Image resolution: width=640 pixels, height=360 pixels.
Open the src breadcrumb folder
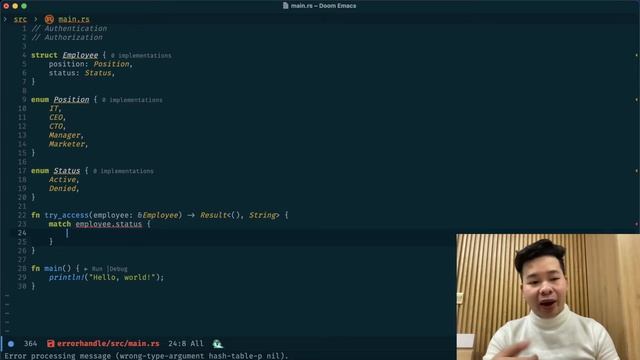20,19
